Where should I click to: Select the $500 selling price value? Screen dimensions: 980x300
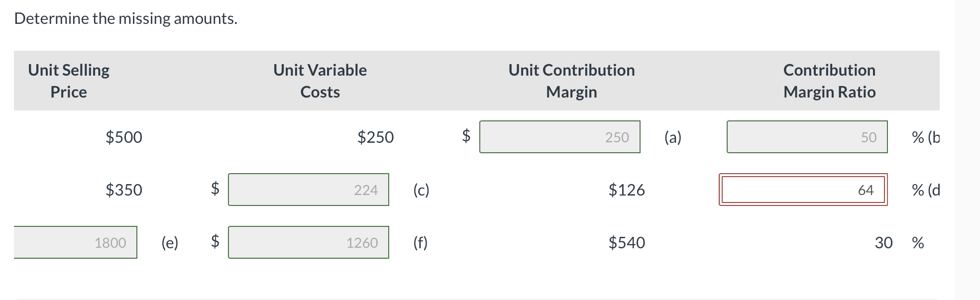(x=123, y=138)
